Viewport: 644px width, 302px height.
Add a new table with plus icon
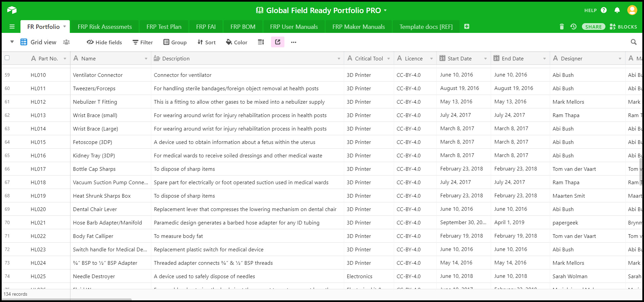[x=467, y=27]
